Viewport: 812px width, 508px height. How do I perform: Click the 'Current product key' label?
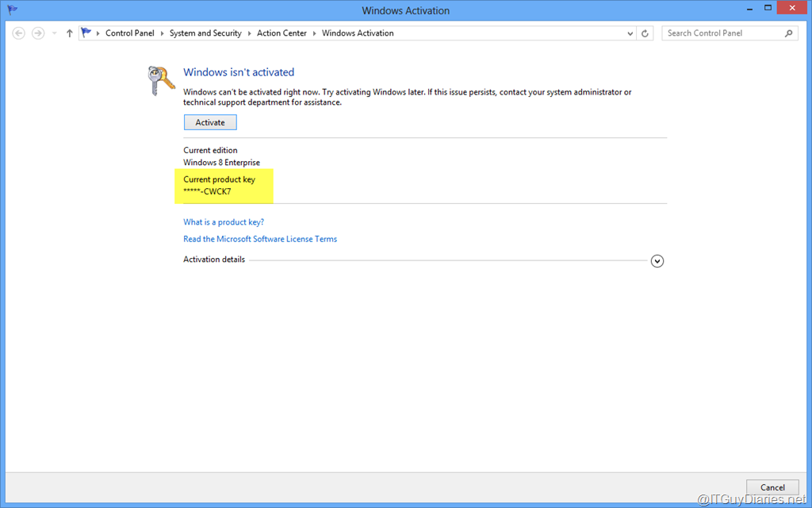coord(219,179)
